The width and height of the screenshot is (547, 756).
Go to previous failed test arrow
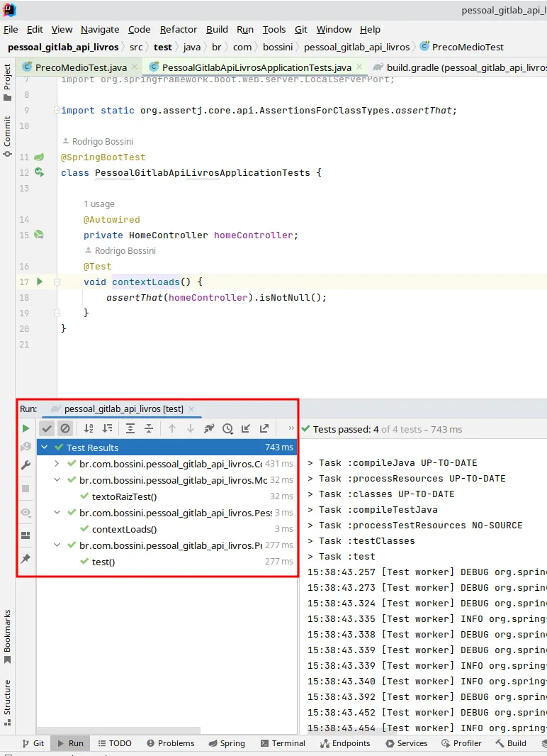point(172,428)
